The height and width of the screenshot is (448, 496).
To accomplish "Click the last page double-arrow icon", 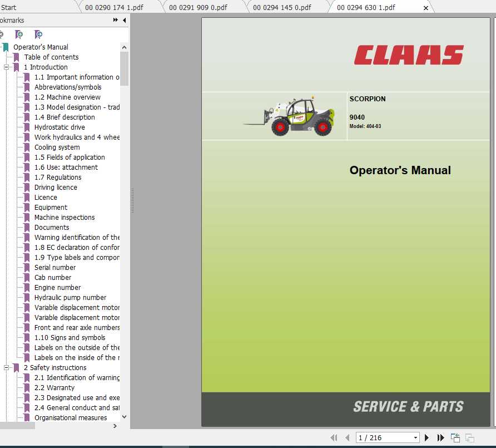I will [440, 437].
